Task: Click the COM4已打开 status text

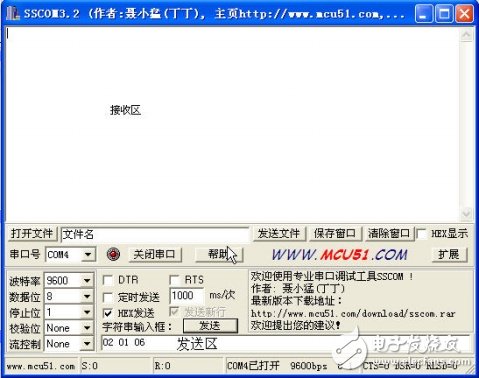Action: click(x=253, y=366)
